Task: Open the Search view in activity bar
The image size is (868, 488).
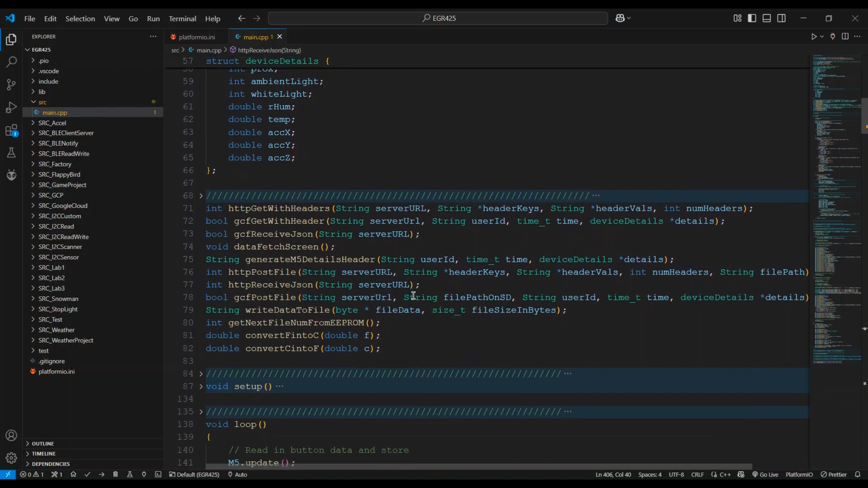Action: pyautogui.click(x=11, y=62)
